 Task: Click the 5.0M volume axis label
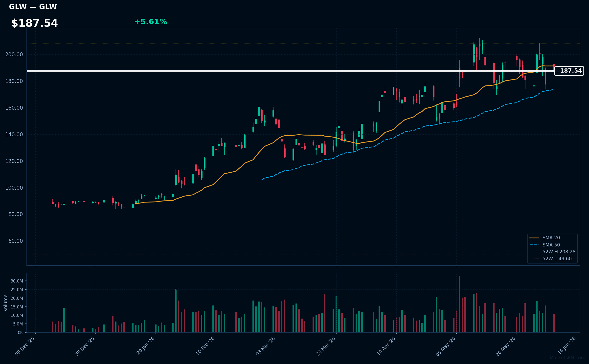click(x=18, y=324)
